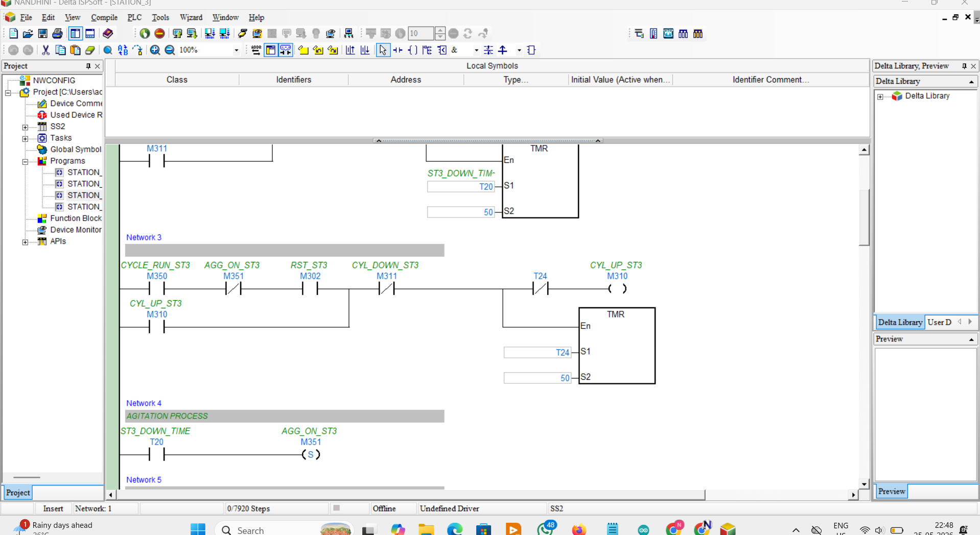Select Device Monitor in the project tree
This screenshot has height=535, width=980.
(x=76, y=230)
